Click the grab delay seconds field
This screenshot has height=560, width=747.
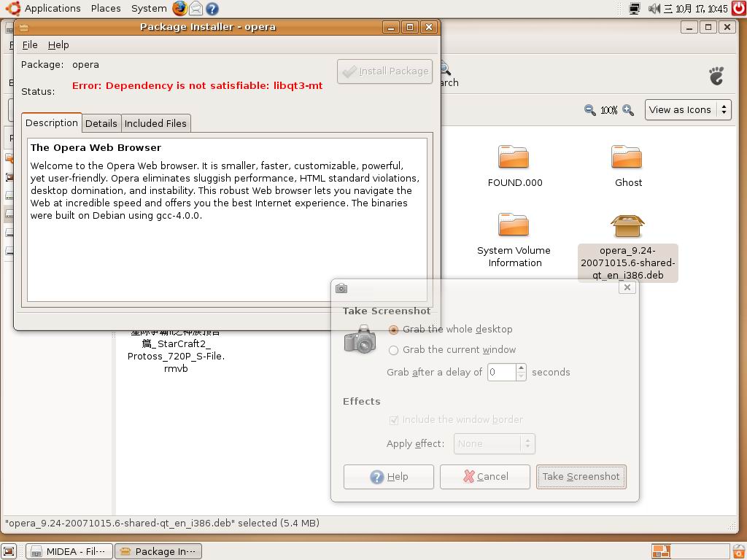[502, 372]
